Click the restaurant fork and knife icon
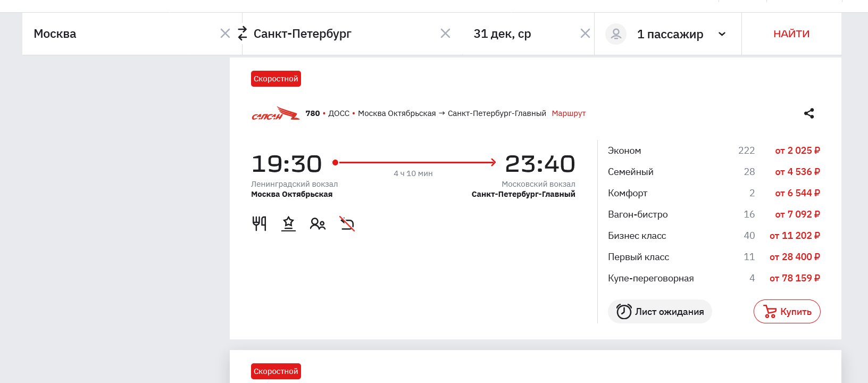Screen dimensions: 868x383 259,223
